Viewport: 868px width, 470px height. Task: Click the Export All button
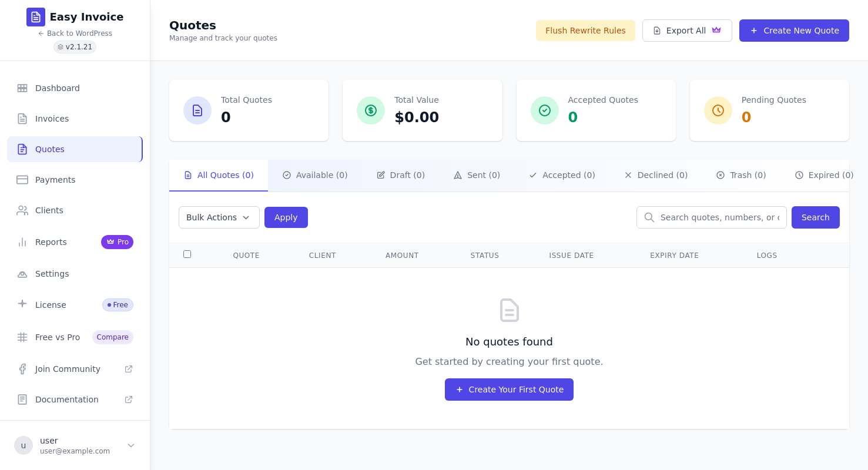click(687, 31)
